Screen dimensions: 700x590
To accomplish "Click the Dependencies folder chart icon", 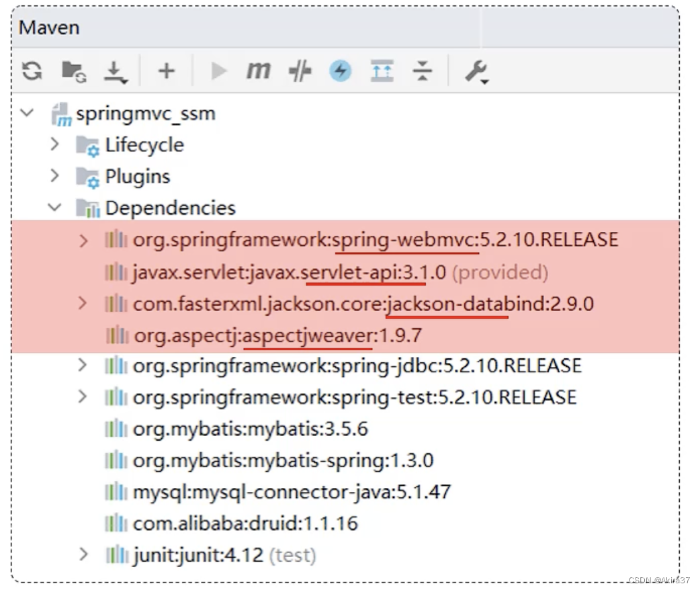I will (x=87, y=208).
